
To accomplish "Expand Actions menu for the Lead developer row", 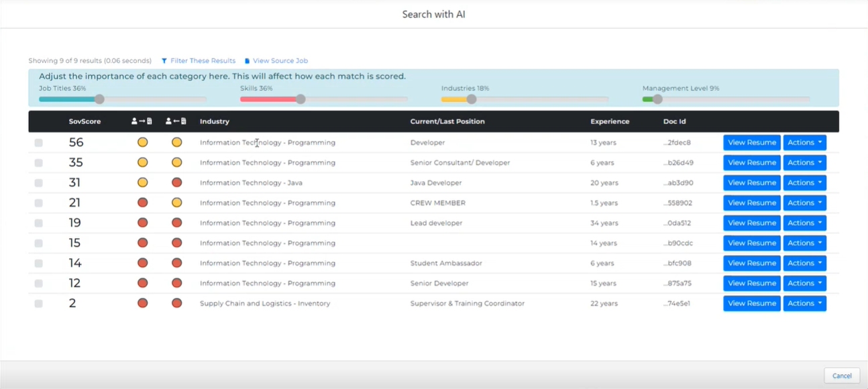I will (804, 223).
